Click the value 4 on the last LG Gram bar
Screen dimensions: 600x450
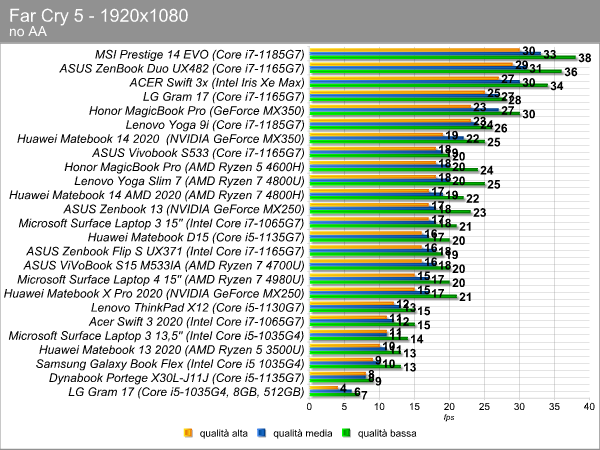coord(343,388)
